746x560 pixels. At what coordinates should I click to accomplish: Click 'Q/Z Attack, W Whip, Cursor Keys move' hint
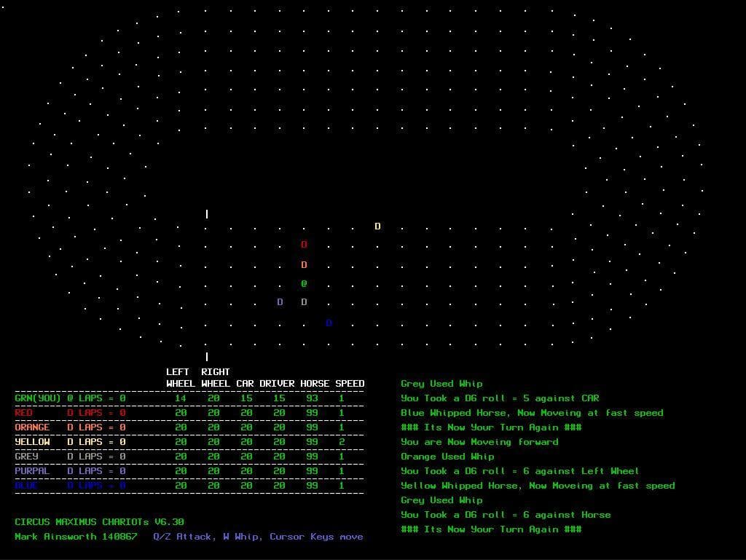pyautogui.click(x=258, y=537)
